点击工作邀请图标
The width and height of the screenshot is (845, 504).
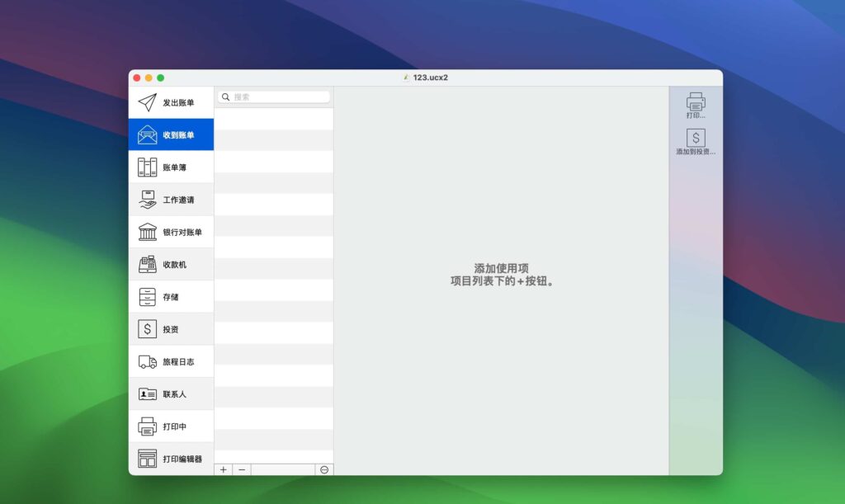pos(149,199)
